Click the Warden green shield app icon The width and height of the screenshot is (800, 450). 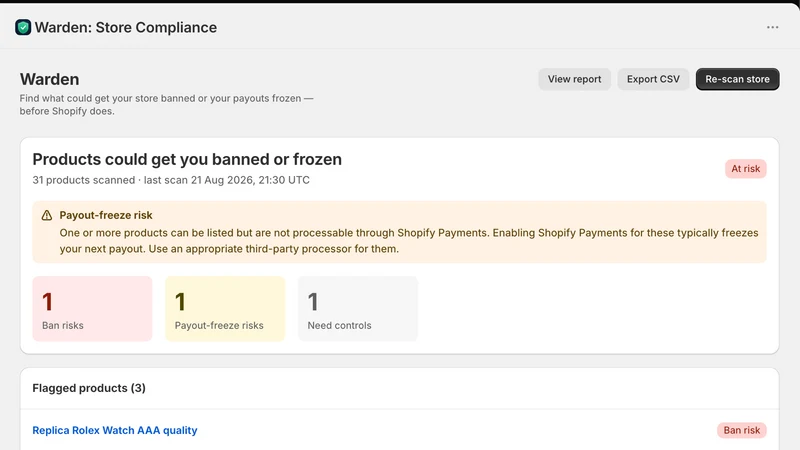tap(23, 27)
